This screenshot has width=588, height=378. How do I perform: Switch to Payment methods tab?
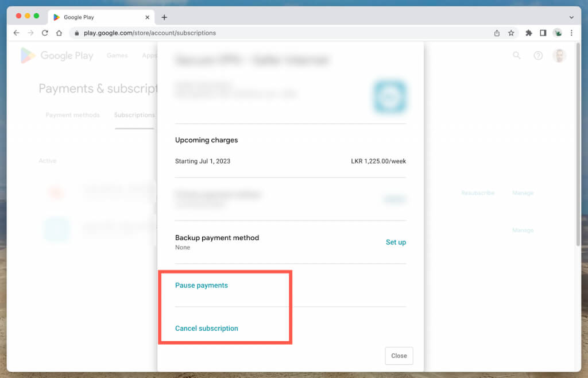[x=73, y=115]
